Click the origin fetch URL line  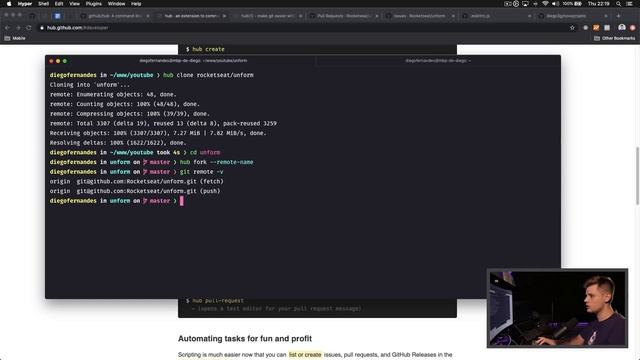coord(137,182)
